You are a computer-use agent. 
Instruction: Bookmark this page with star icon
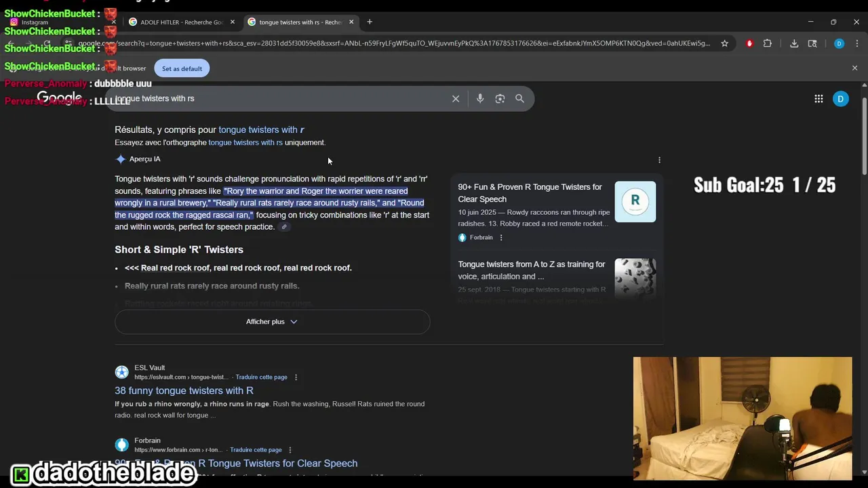click(724, 43)
